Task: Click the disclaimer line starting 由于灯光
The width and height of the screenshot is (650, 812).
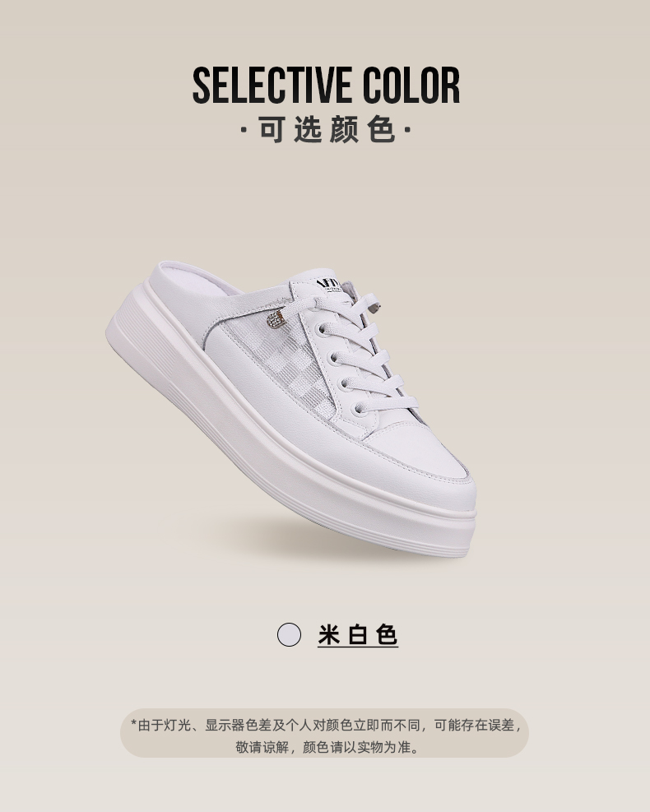Action: (x=326, y=725)
